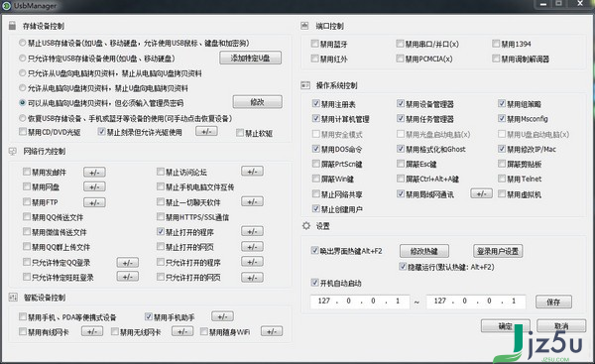Screen dimensions: 595x364
Task: Enable 禁止软驱 checkbox
Action: [x=240, y=133]
